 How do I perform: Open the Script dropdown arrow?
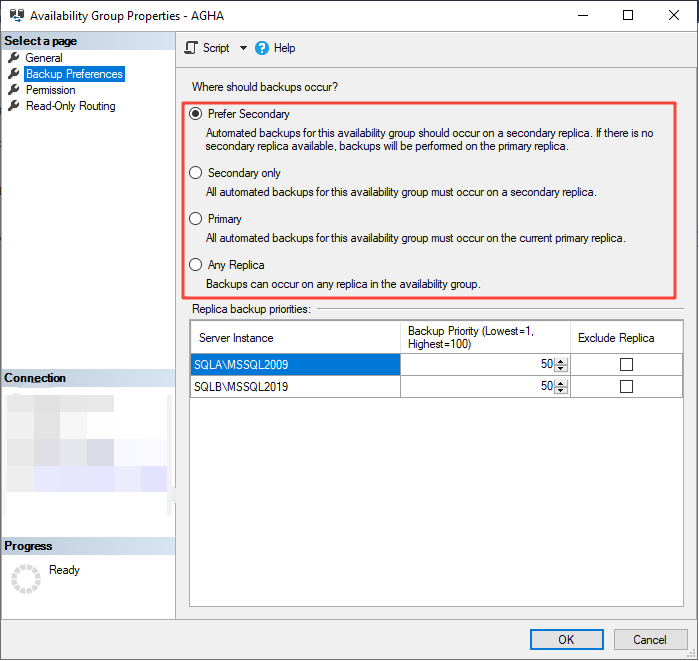[x=243, y=48]
